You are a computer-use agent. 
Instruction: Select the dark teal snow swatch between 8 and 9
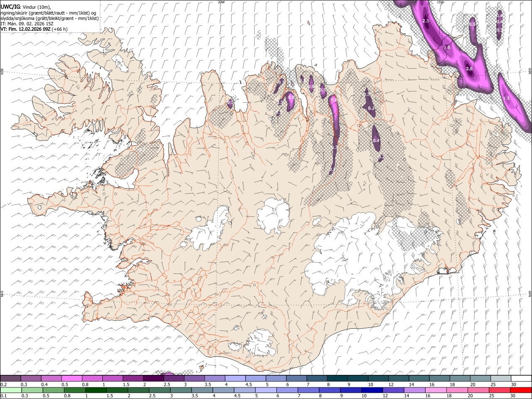pyautogui.click(x=337, y=378)
